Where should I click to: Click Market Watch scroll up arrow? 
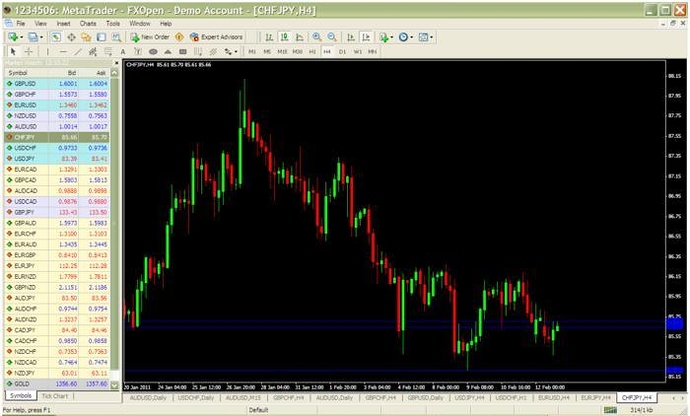pos(115,73)
